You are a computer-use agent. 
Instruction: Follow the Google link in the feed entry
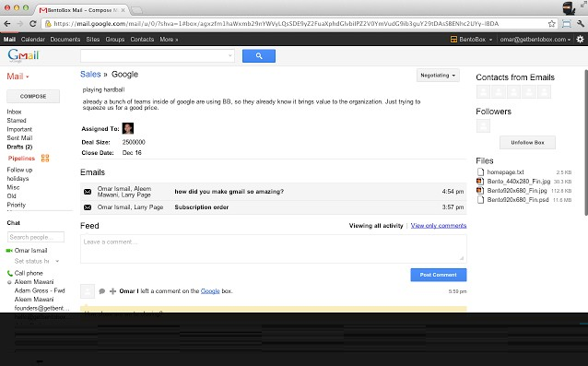coord(210,291)
